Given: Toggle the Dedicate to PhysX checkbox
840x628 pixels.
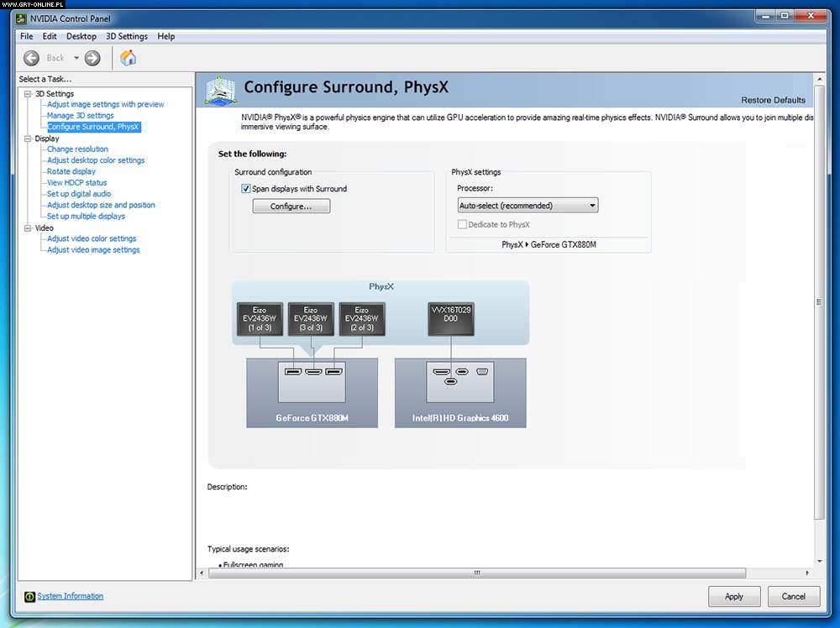Looking at the screenshot, I should pos(462,224).
